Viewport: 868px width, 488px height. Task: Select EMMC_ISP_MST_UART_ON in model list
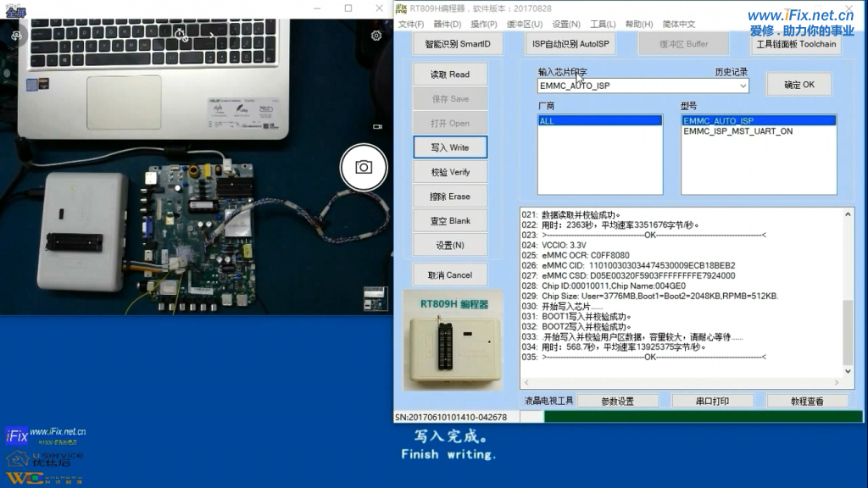pos(737,131)
